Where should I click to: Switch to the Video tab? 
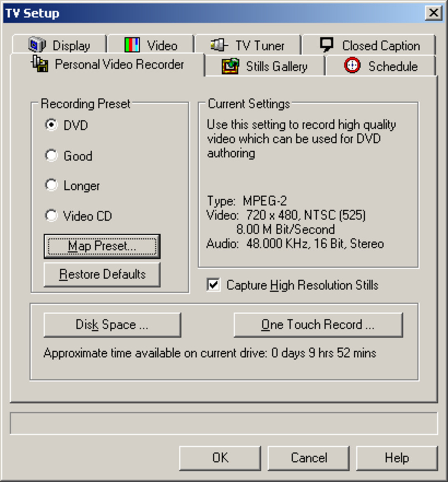151,45
